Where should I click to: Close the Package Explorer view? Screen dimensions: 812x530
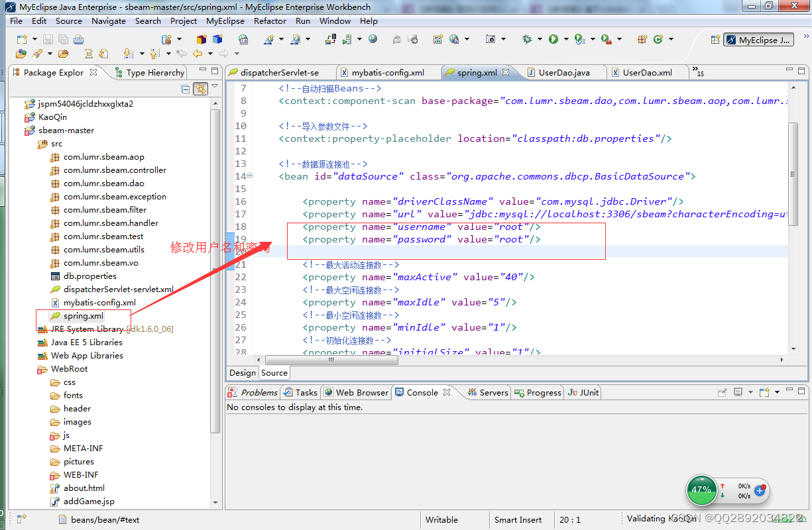[93, 72]
